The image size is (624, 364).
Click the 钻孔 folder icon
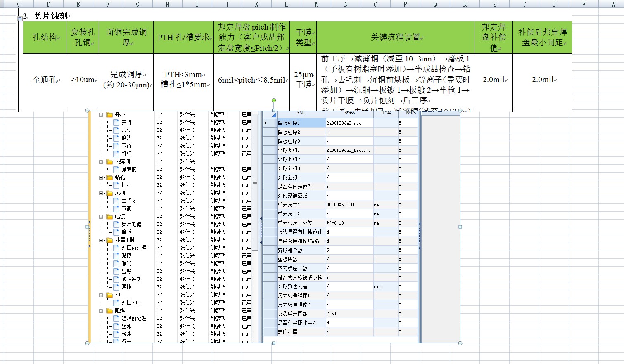tap(109, 177)
